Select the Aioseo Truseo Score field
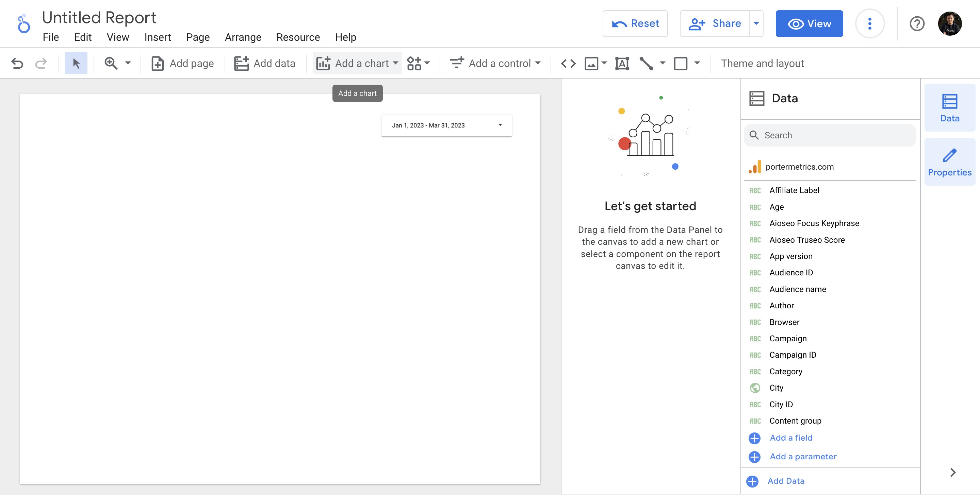This screenshot has height=495, width=980. [x=806, y=240]
